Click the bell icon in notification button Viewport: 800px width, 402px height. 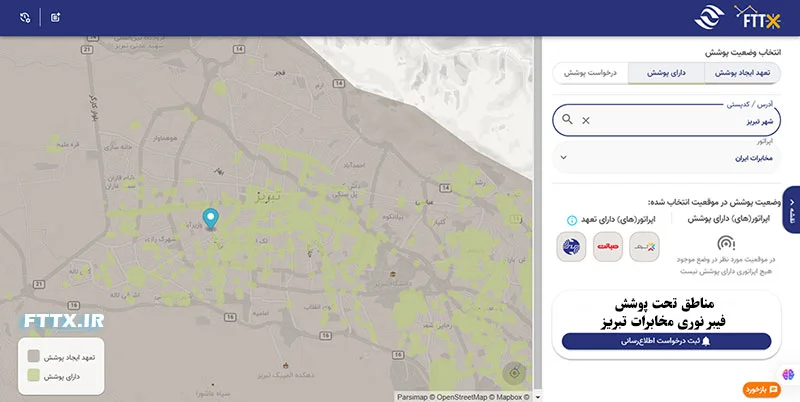click(x=706, y=341)
